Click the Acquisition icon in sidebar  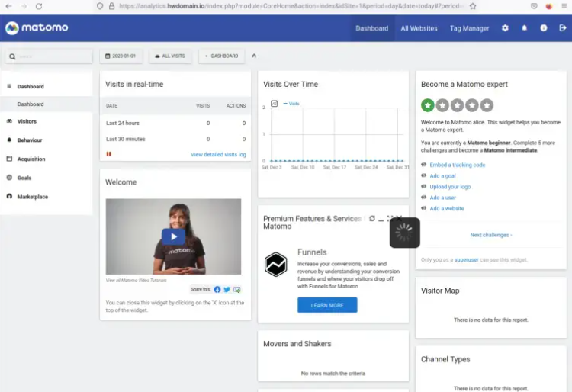9,159
